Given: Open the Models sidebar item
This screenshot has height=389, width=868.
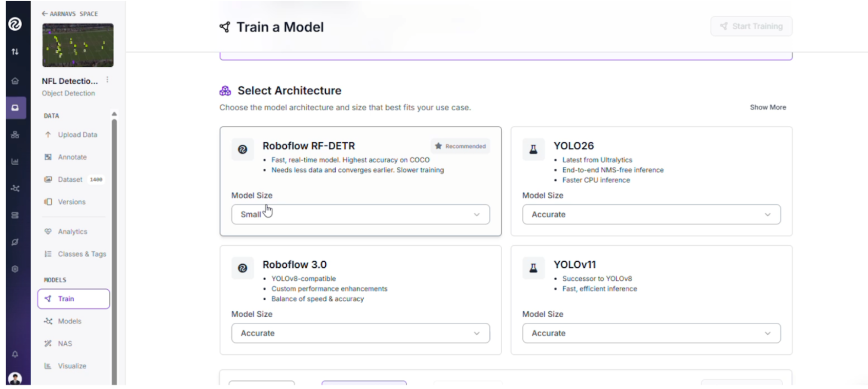Looking at the screenshot, I should point(69,321).
